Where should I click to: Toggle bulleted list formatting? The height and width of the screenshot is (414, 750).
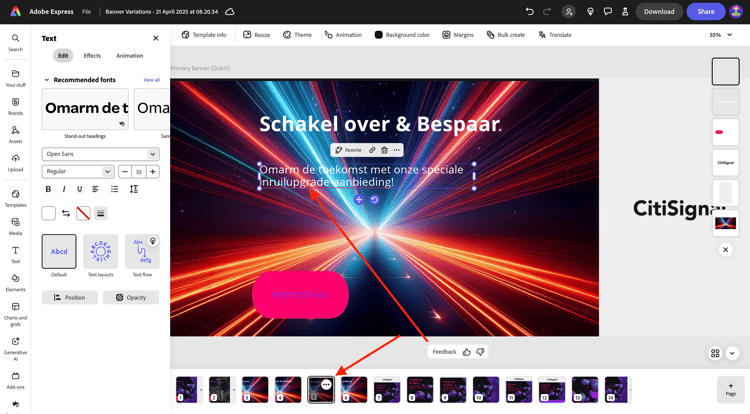tap(114, 189)
